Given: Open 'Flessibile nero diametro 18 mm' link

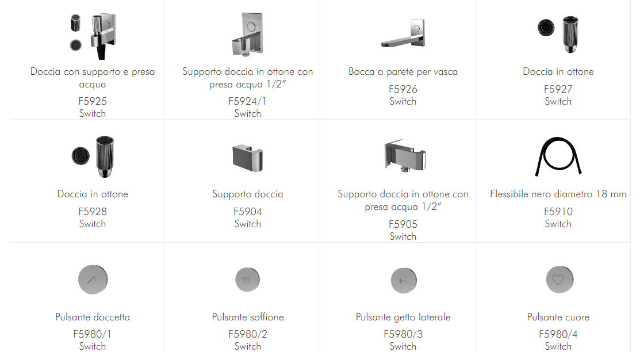Looking at the screenshot, I should click(x=558, y=194).
